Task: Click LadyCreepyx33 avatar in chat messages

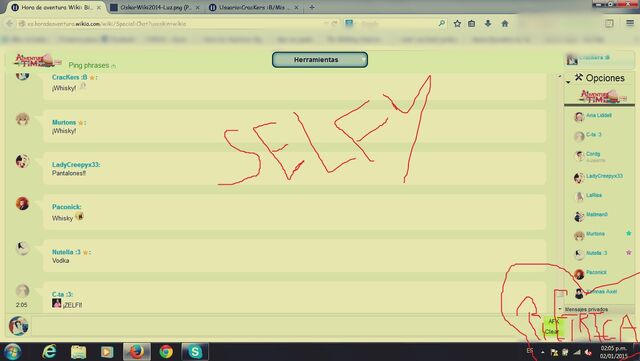Action: click(x=22, y=161)
